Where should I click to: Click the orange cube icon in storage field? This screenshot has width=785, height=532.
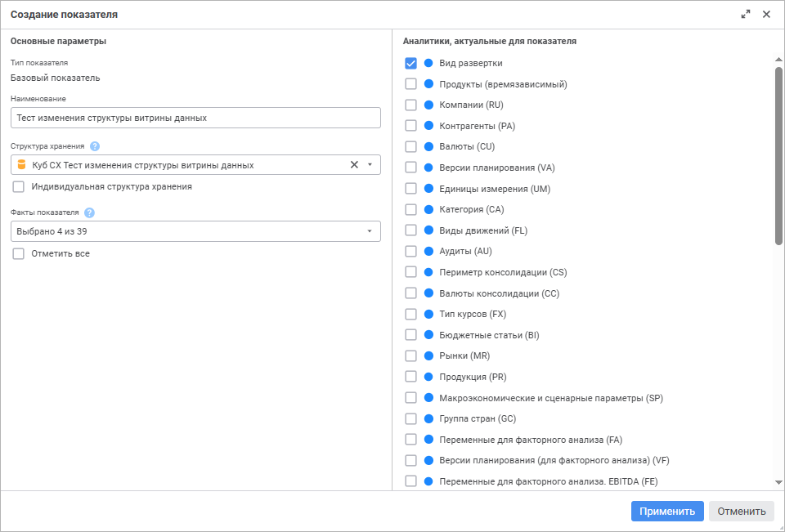point(22,165)
